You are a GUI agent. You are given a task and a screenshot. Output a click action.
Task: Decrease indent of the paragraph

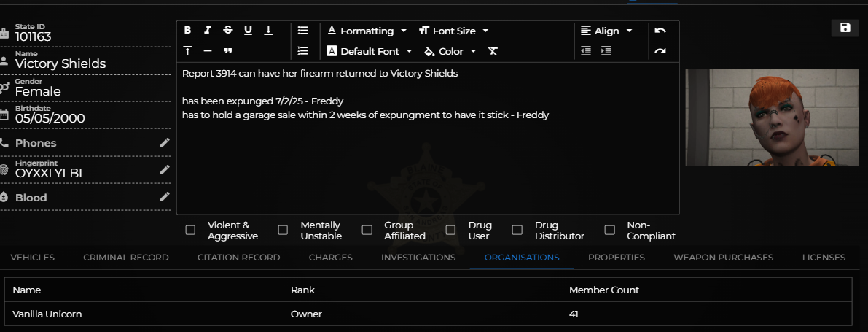586,51
